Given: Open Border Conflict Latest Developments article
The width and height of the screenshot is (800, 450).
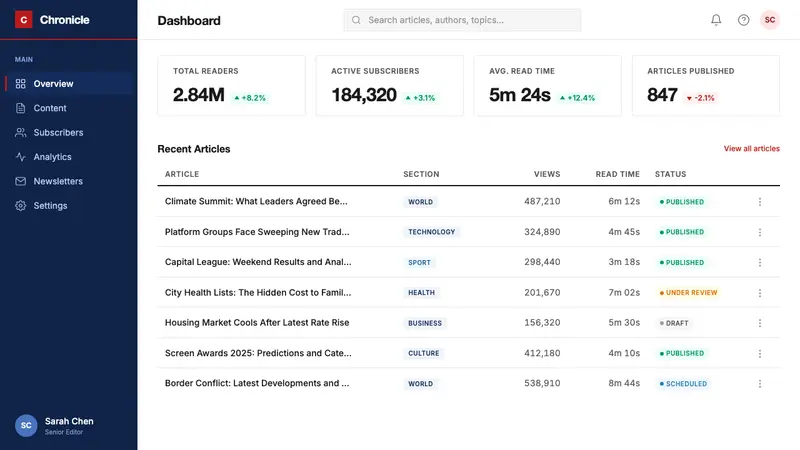Looking at the screenshot, I should tap(257, 383).
